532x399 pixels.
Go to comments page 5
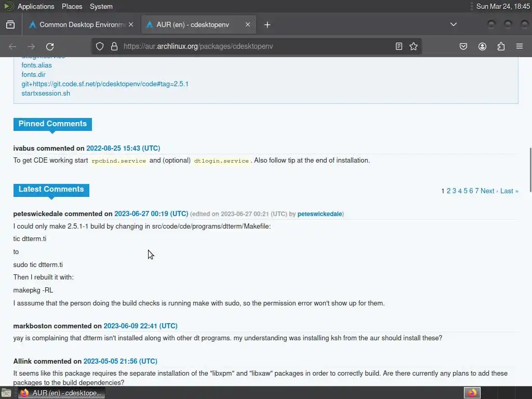point(465,191)
